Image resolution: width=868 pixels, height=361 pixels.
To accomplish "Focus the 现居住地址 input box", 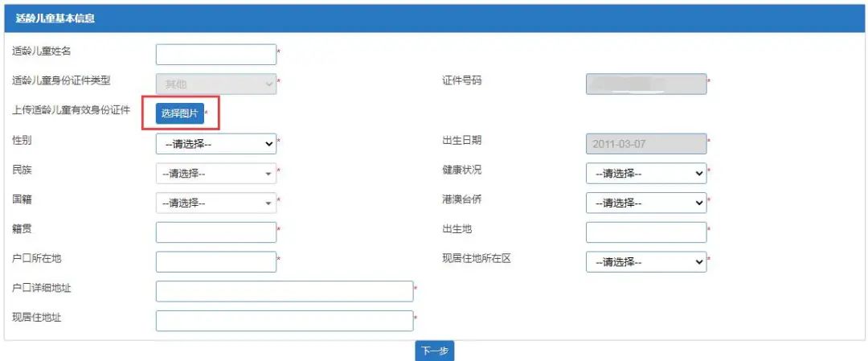I will pyautogui.click(x=285, y=321).
